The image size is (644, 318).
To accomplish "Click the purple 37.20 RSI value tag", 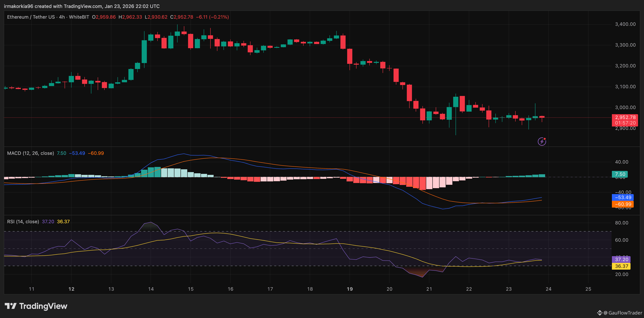I will [x=621, y=260].
